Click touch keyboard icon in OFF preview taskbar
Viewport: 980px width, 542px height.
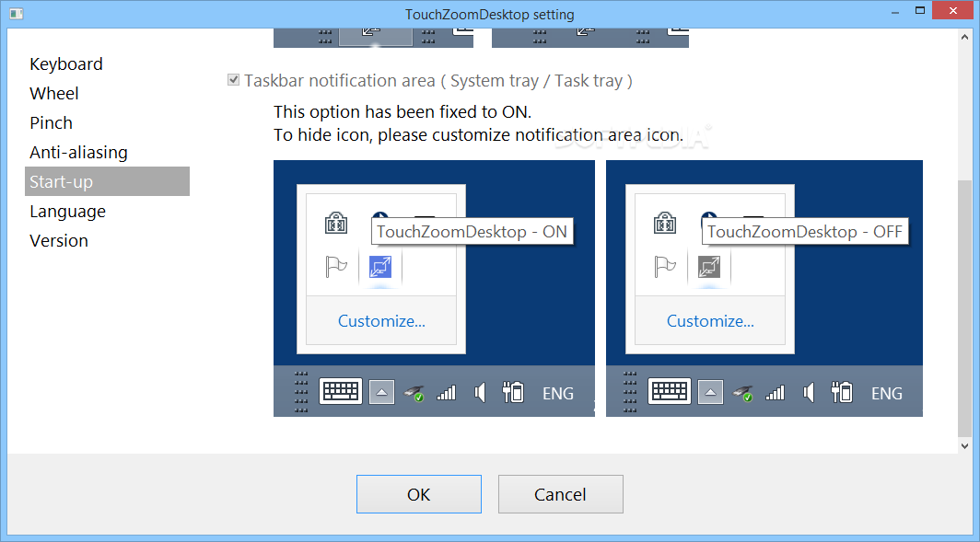click(670, 391)
